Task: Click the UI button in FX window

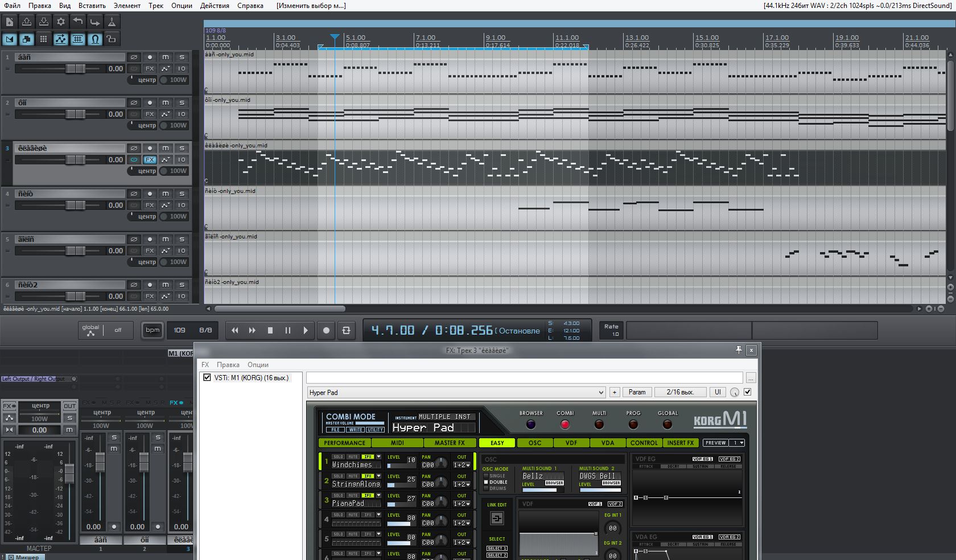Action: [718, 392]
